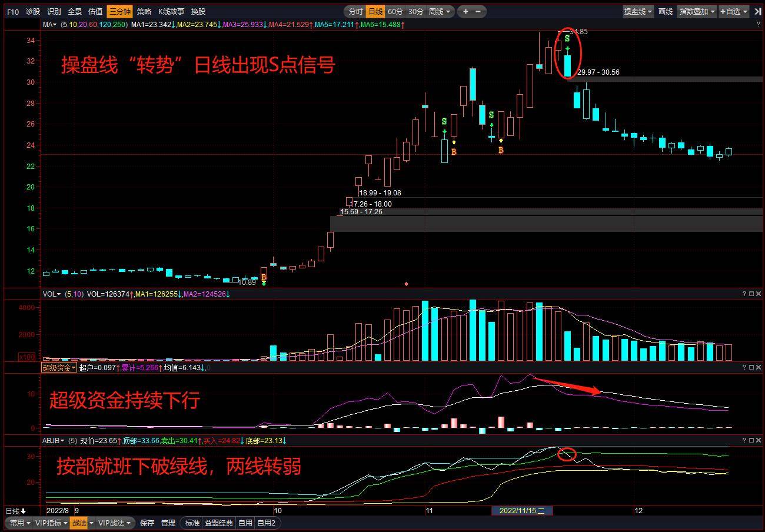Click the zoom-in plus button
This screenshot has height=532, width=765.
pos(465,12)
